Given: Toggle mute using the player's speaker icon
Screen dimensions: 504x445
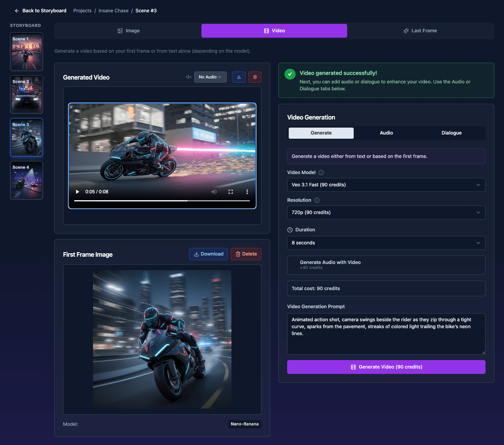Looking at the screenshot, I should [214, 191].
